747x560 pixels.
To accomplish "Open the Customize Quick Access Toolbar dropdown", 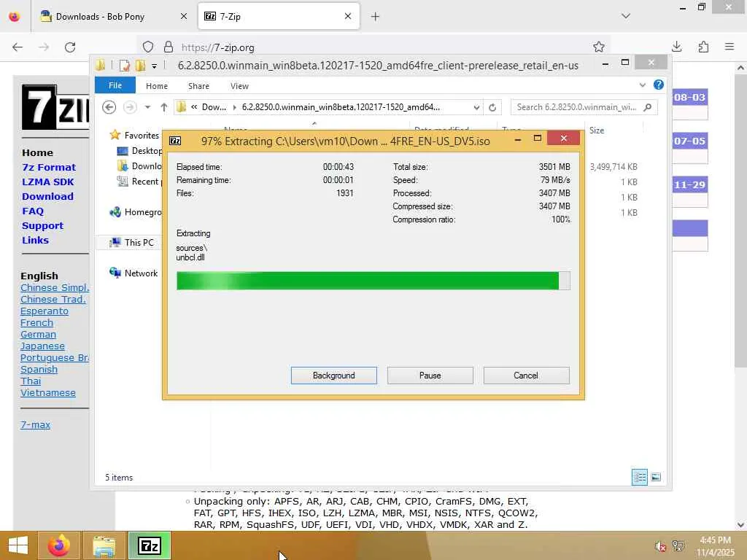I will pyautogui.click(x=155, y=66).
